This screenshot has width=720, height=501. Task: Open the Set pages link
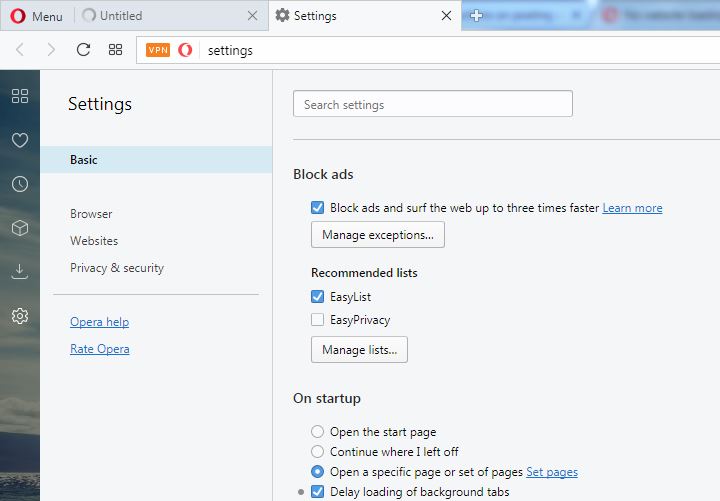tap(552, 472)
